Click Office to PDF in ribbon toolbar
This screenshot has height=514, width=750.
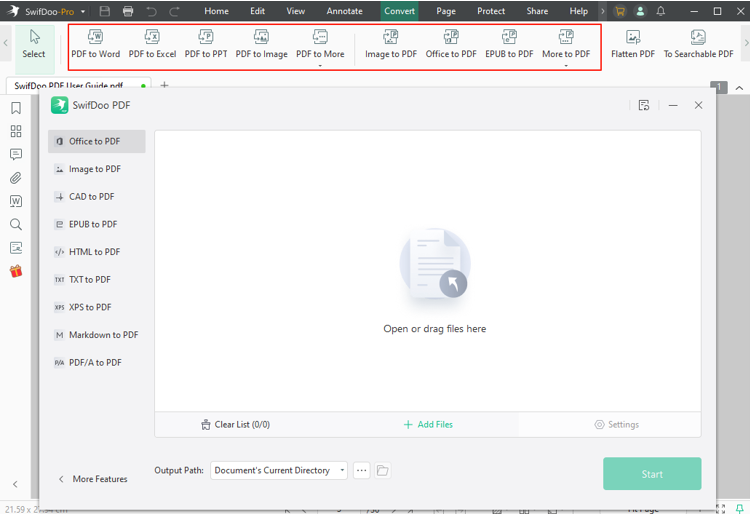[451, 44]
